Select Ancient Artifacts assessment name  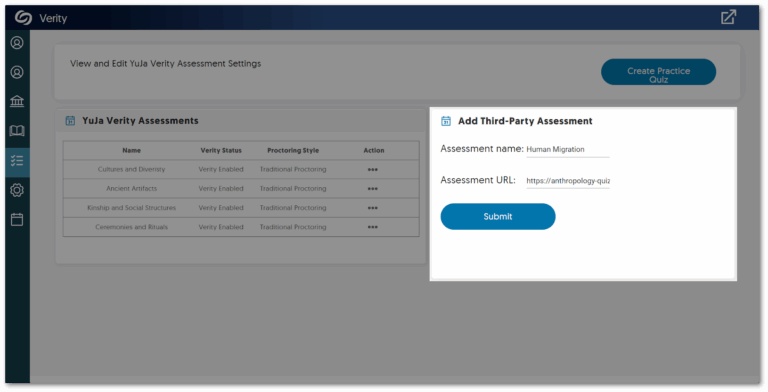coord(131,188)
